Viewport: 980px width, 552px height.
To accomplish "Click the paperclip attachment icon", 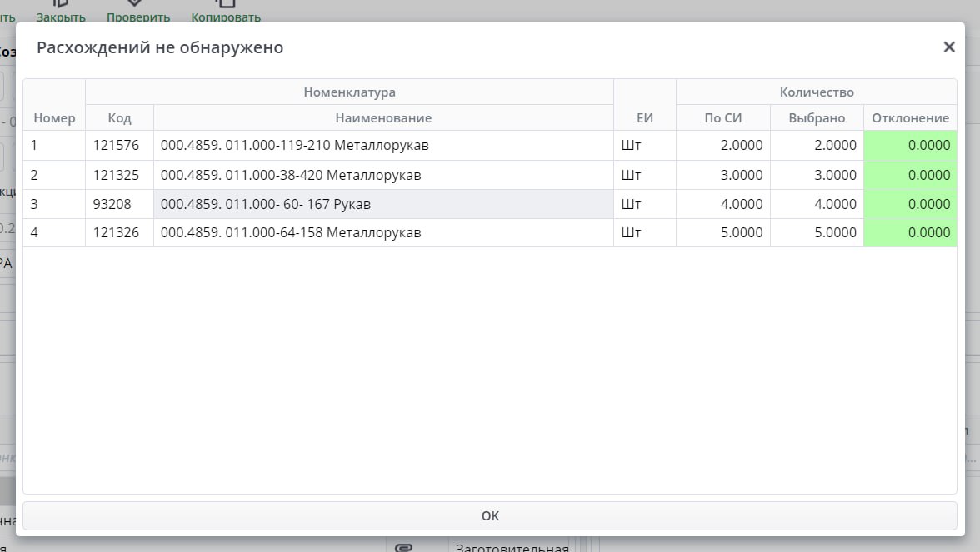I will [403, 547].
